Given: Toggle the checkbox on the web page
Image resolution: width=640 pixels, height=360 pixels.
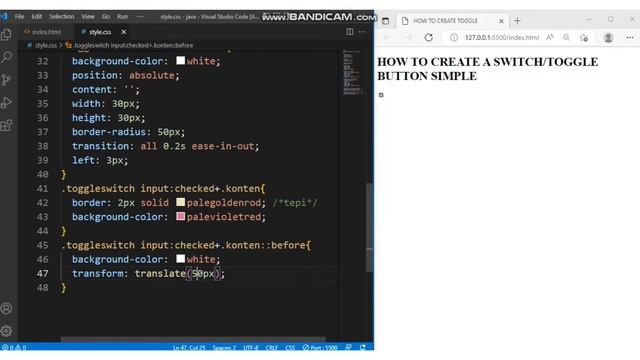Looking at the screenshot, I should pos(381,95).
